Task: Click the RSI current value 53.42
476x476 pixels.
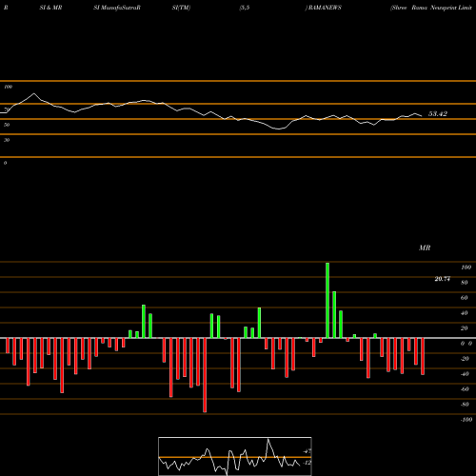Action: [438, 113]
